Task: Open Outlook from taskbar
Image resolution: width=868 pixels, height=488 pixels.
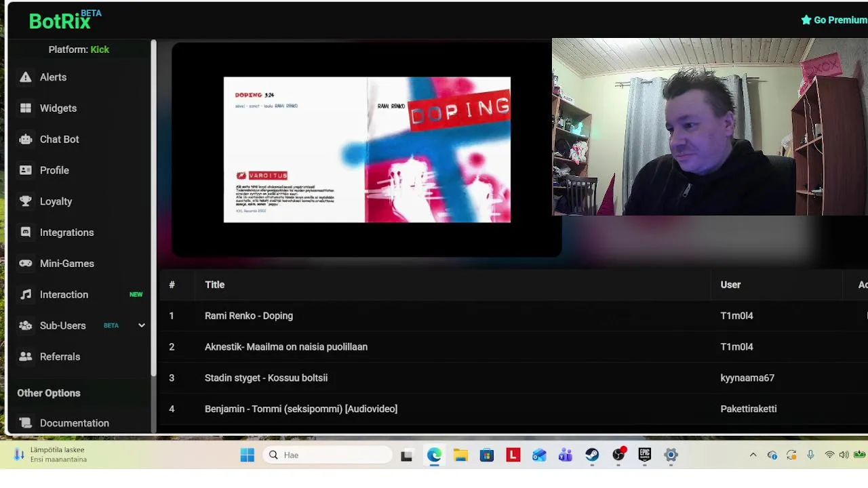Action: click(x=539, y=455)
